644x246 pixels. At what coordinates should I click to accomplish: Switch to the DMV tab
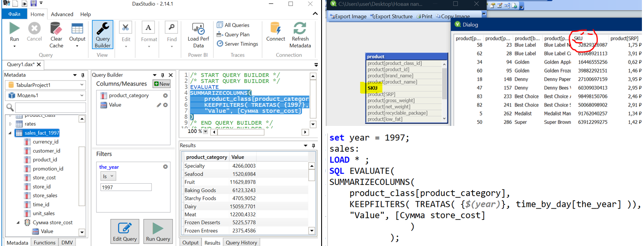pyautogui.click(x=66, y=242)
